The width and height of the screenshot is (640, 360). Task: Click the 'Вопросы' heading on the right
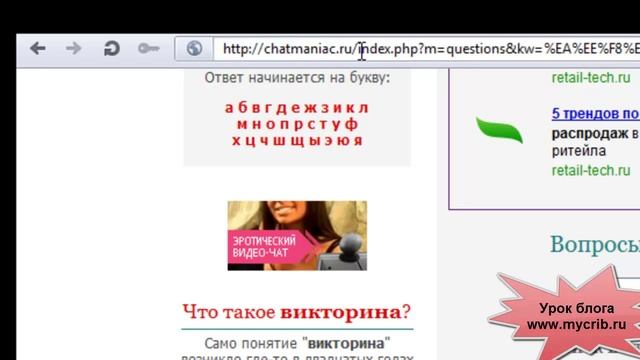pos(595,245)
